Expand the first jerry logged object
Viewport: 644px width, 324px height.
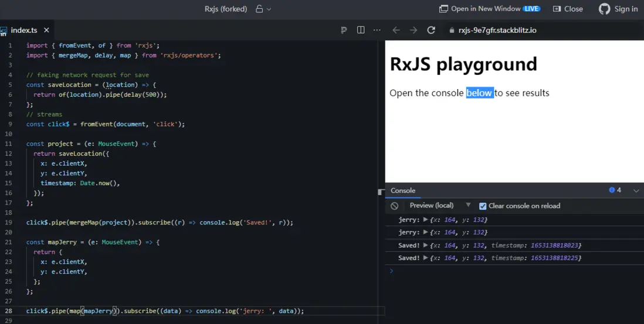tap(426, 220)
